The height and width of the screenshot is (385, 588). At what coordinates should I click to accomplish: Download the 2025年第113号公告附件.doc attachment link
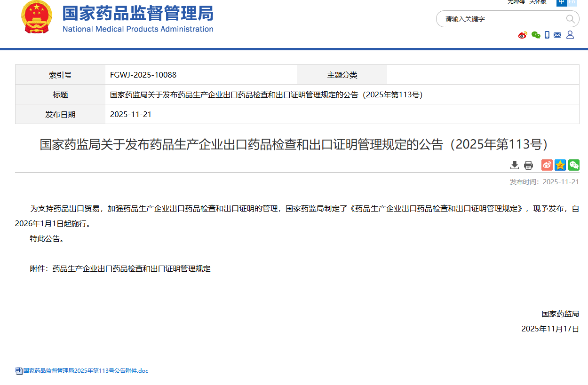(x=86, y=371)
